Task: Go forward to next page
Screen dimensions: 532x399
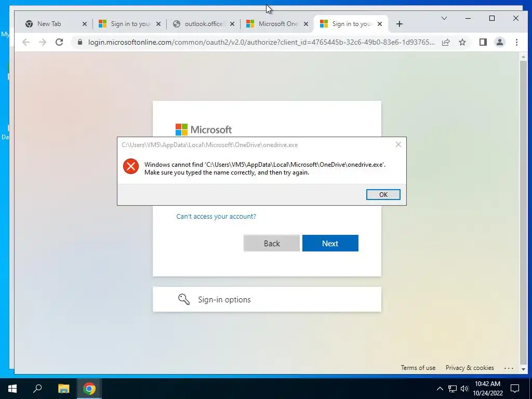Action: 43,42
